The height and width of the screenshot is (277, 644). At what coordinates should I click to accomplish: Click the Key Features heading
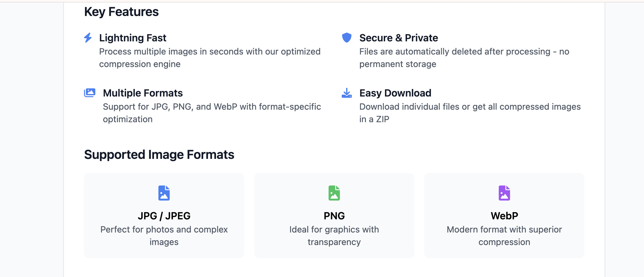(121, 12)
